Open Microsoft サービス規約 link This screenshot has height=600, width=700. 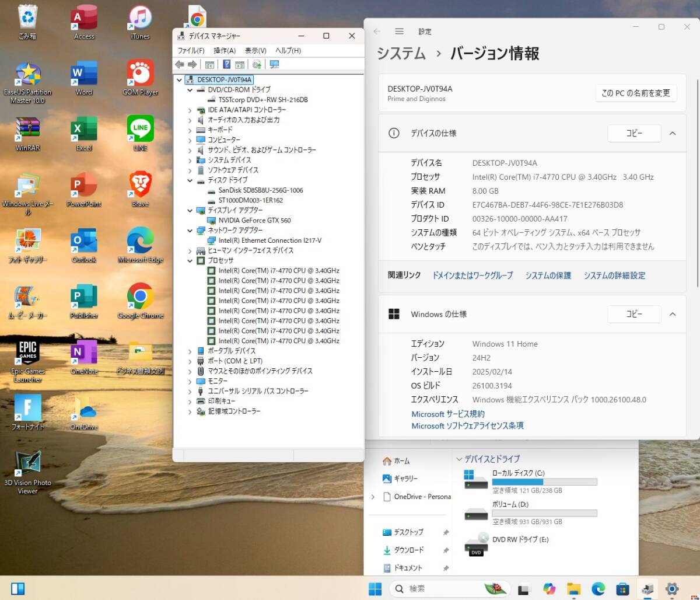coord(448,414)
